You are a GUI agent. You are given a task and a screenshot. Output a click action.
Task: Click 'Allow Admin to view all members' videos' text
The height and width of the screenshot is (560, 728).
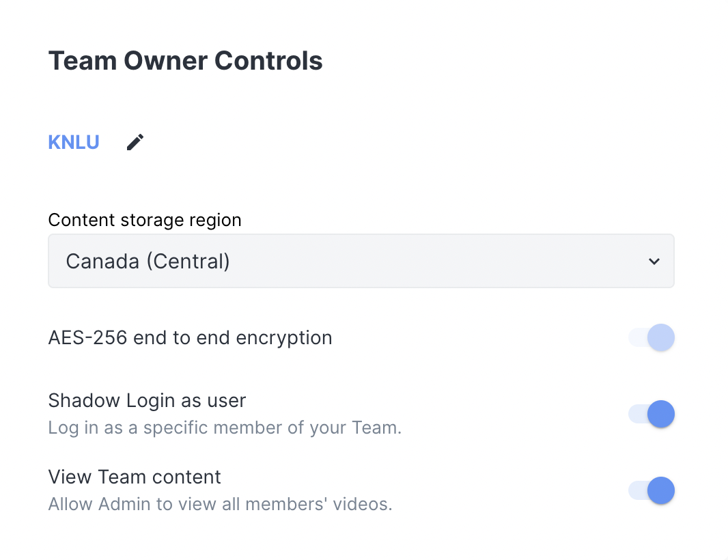click(220, 505)
